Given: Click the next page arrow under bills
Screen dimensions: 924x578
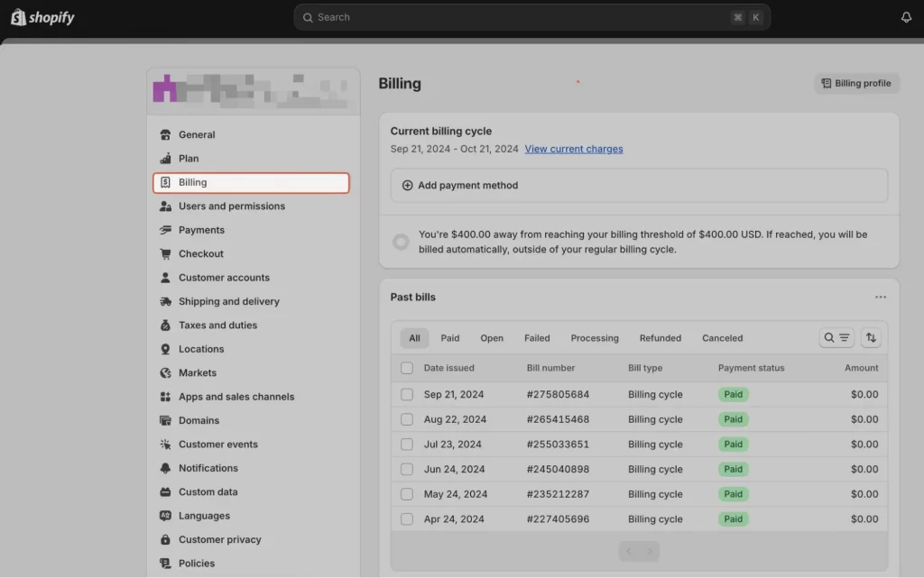Looking at the screenshot, I should 650,551.
